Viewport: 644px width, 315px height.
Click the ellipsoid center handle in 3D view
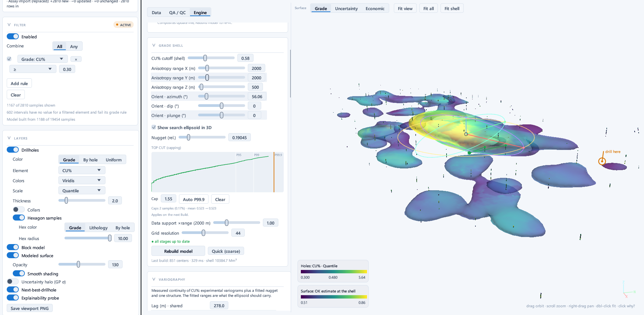point(466,134)
